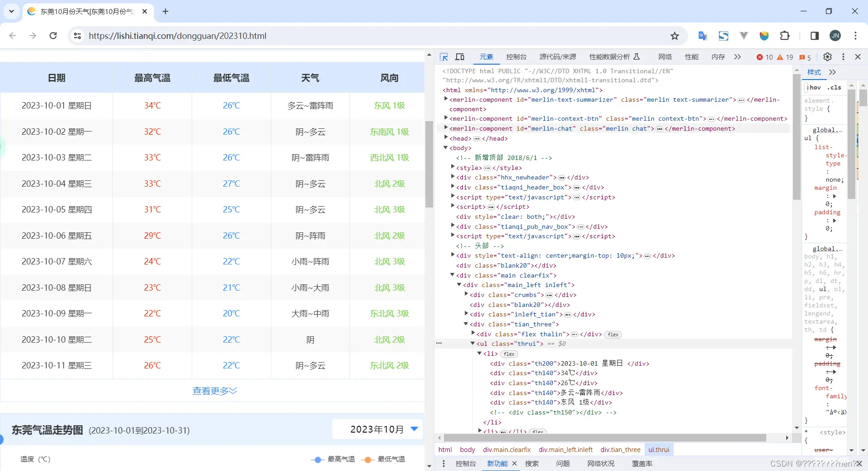Click 查看更多 link below the table
Screen dimensions: 868x471
pos(215,391)
